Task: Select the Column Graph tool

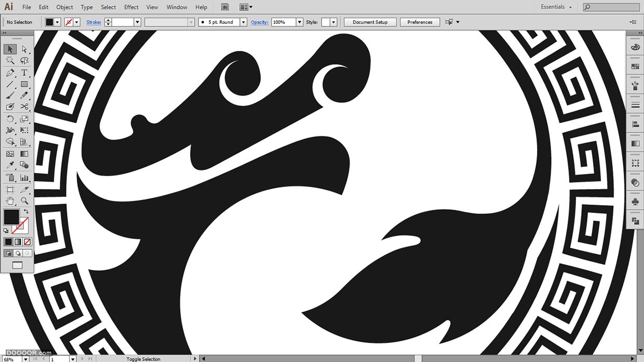Action: tap(24, 177)
